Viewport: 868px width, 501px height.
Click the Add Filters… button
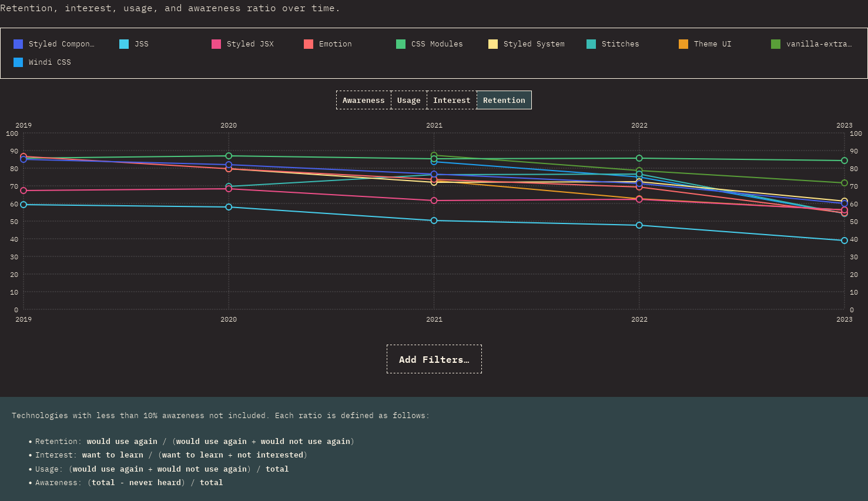point(434,359)
